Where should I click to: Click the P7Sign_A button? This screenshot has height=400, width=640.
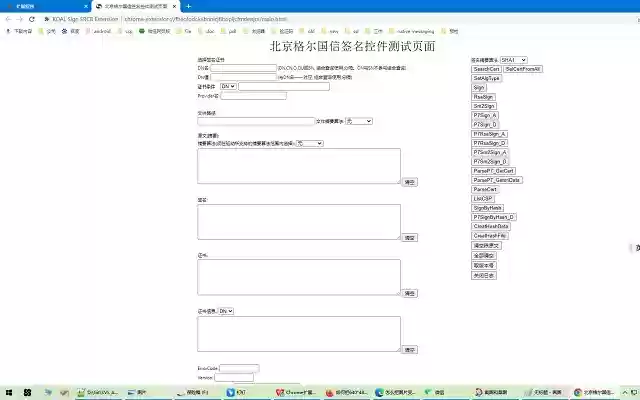pos(485,115)
